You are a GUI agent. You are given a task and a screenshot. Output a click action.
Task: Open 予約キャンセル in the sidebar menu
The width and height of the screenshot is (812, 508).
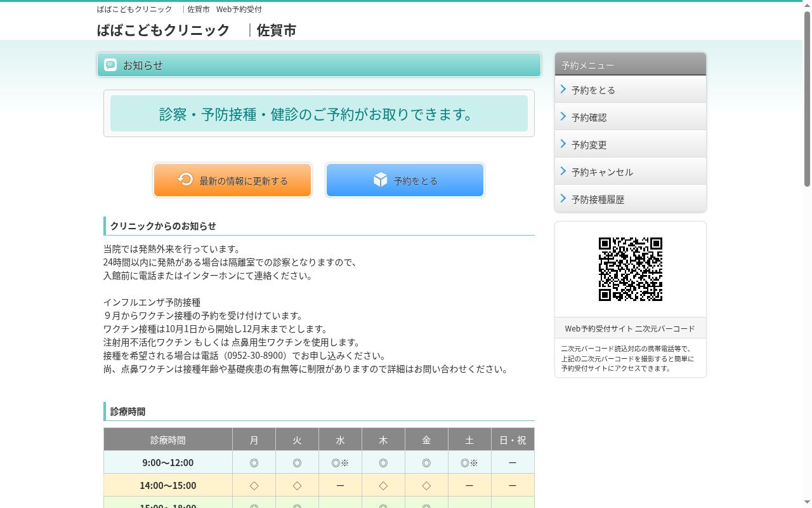tap(631, 171)
